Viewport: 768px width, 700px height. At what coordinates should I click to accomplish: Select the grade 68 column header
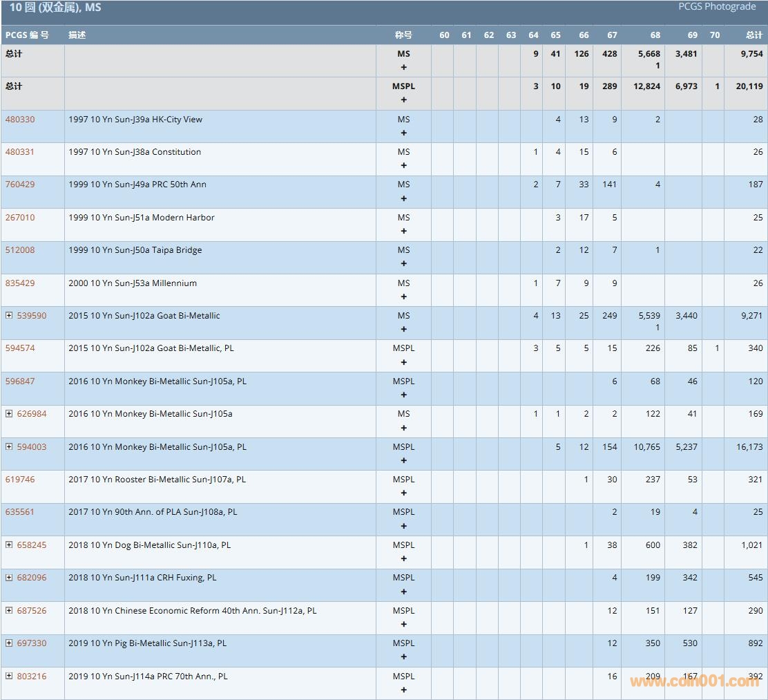pyautogui.click(x=655, y=35)
